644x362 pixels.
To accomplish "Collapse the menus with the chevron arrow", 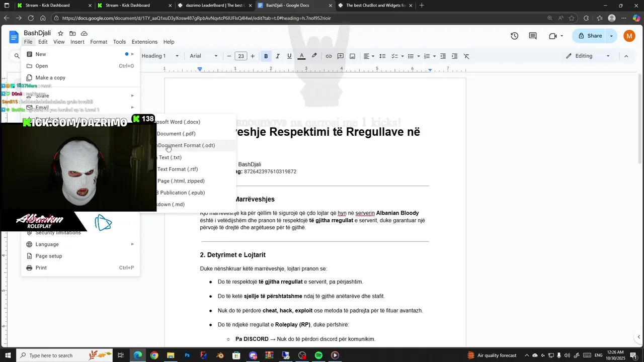I will tap(626, 56).
